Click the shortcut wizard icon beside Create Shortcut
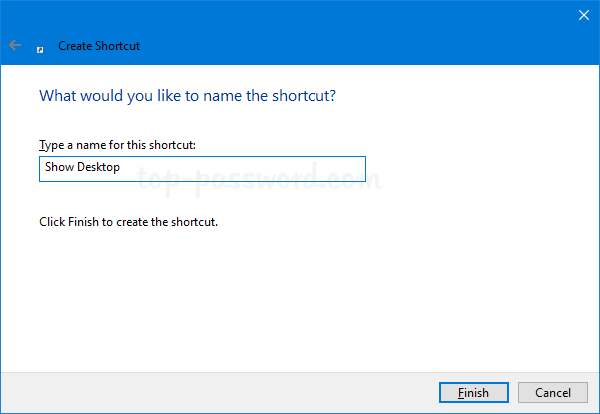Image resolution: width=600 pixels, height=414 pixels. pos(40,46)
